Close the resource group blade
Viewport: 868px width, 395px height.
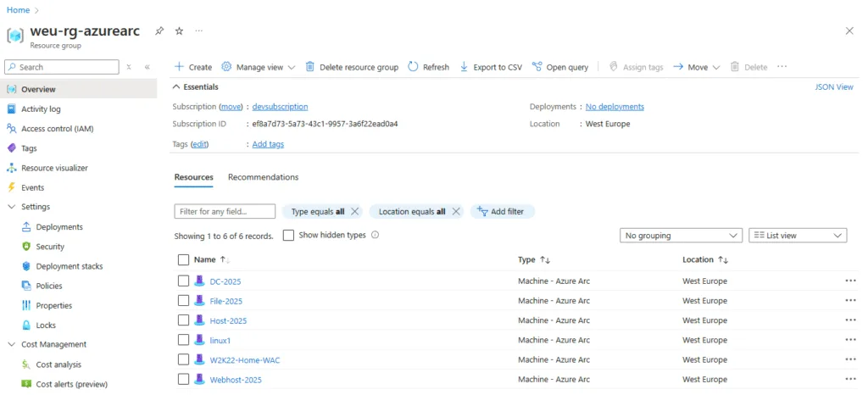849,31
